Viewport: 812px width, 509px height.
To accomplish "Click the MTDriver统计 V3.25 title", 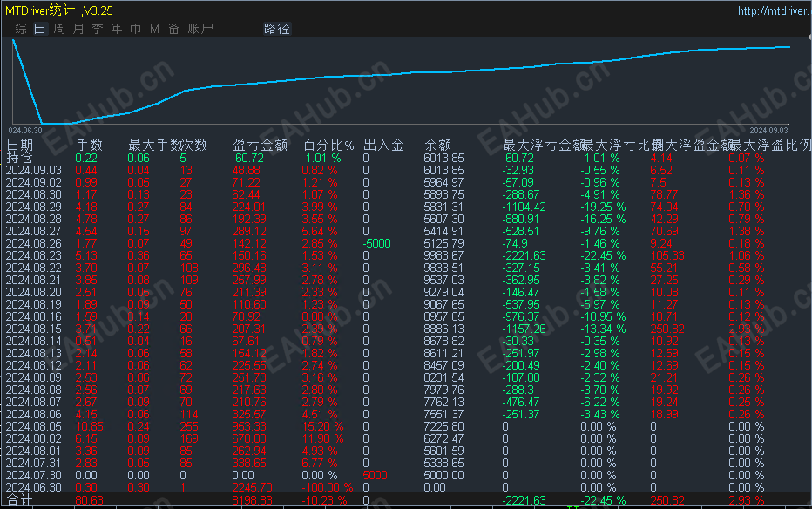I will 59,10.
